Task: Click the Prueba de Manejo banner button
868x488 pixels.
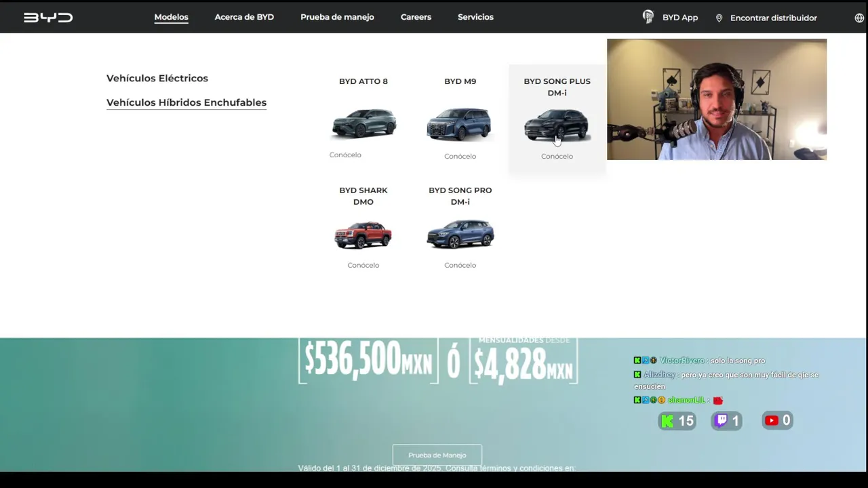Action: (x=437, y=455)
